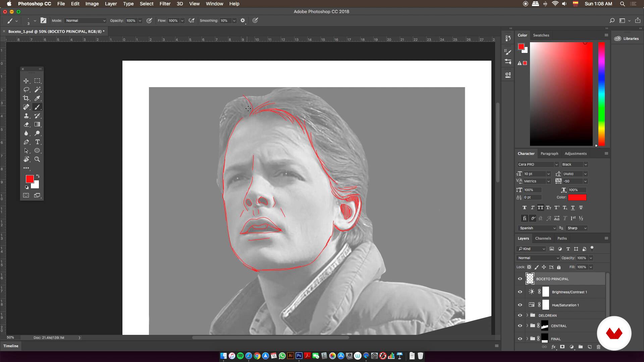The image size is (644, 362).
Task: Hide the CENTRAL group
Action: tap(520, 326)
